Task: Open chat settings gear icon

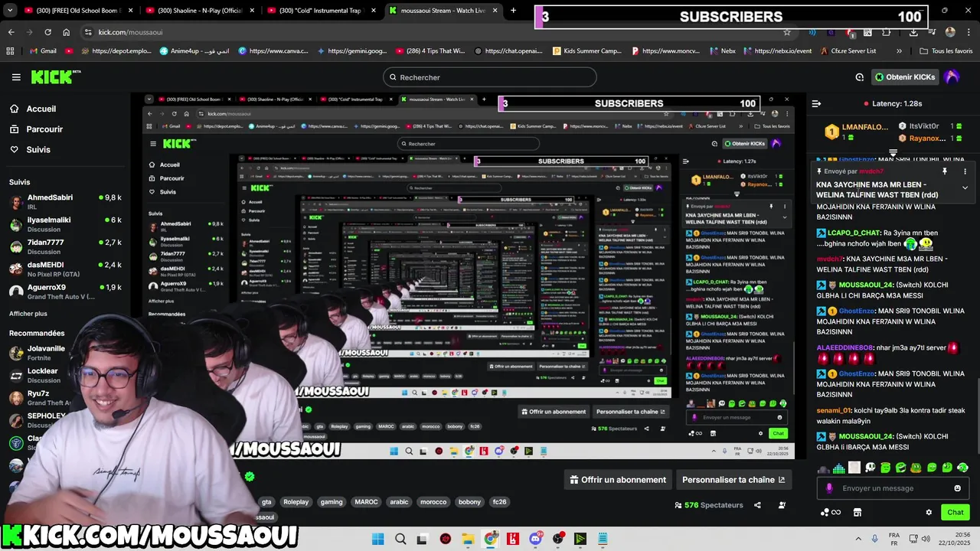Action: point(929,513)
